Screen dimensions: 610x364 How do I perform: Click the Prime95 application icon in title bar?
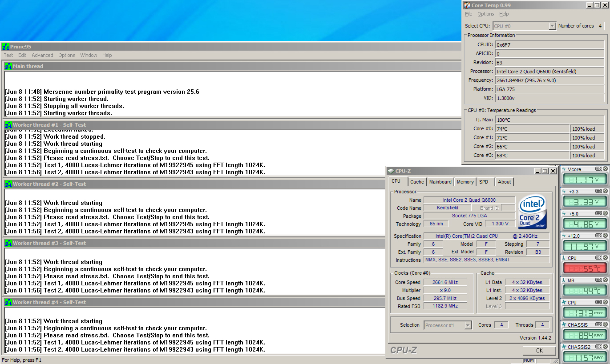coord(6,47)
